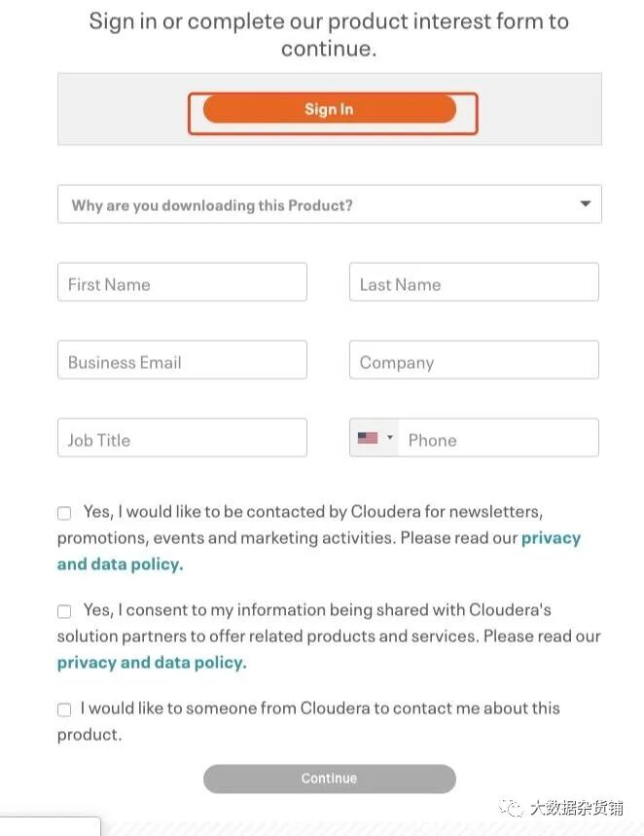Viewport: 644px width, 836px height.
Task: Select the Business Email field
Action: pyautogui.click(x=182, y=361)
